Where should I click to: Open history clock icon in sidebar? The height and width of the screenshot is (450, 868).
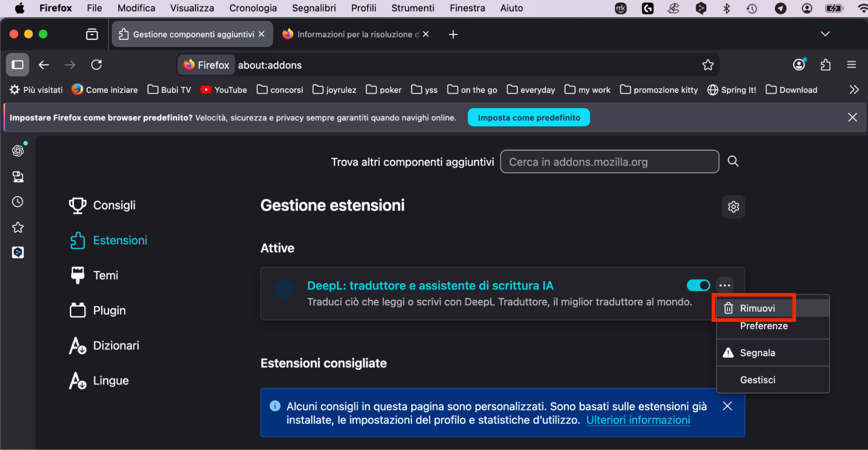(x=18, y=202)
